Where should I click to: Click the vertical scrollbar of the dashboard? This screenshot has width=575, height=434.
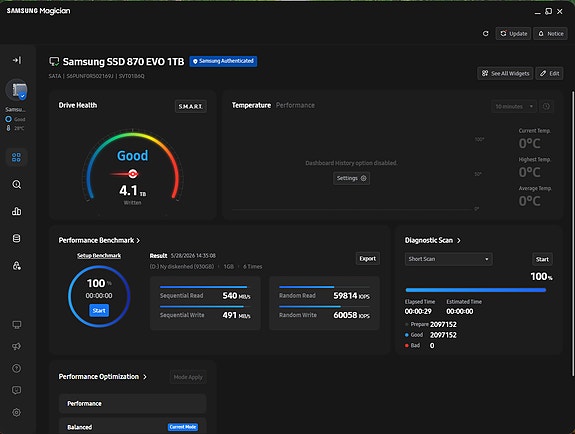(573, 233)
